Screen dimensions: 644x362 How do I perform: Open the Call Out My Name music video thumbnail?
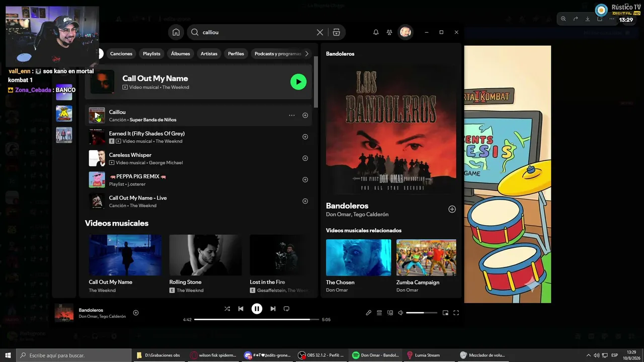tap(125, 255)
